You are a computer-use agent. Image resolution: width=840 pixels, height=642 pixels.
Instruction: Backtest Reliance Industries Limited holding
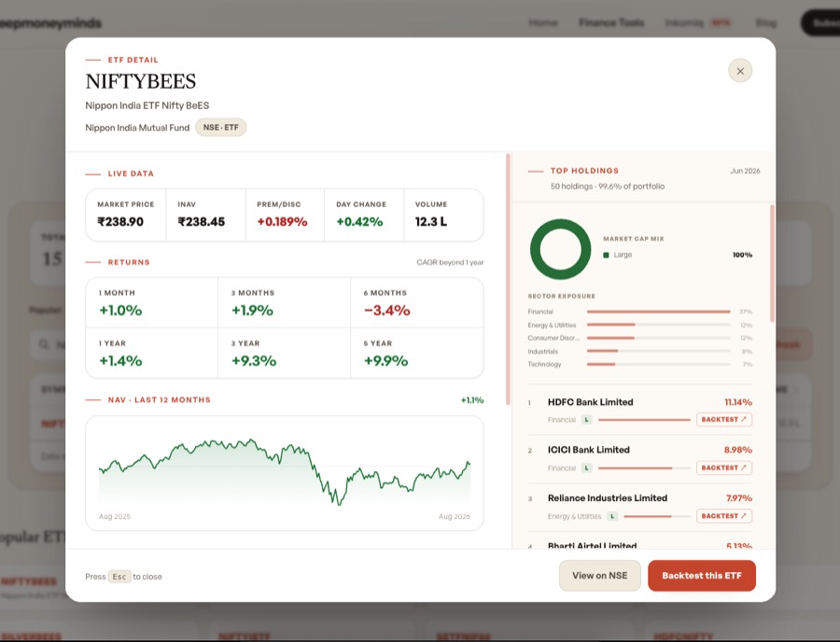tap(723, 516)
